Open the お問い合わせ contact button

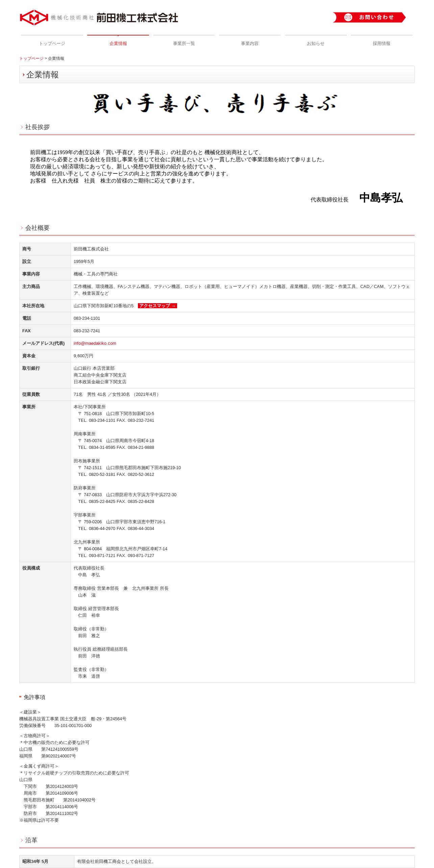[x=369, y=17]
